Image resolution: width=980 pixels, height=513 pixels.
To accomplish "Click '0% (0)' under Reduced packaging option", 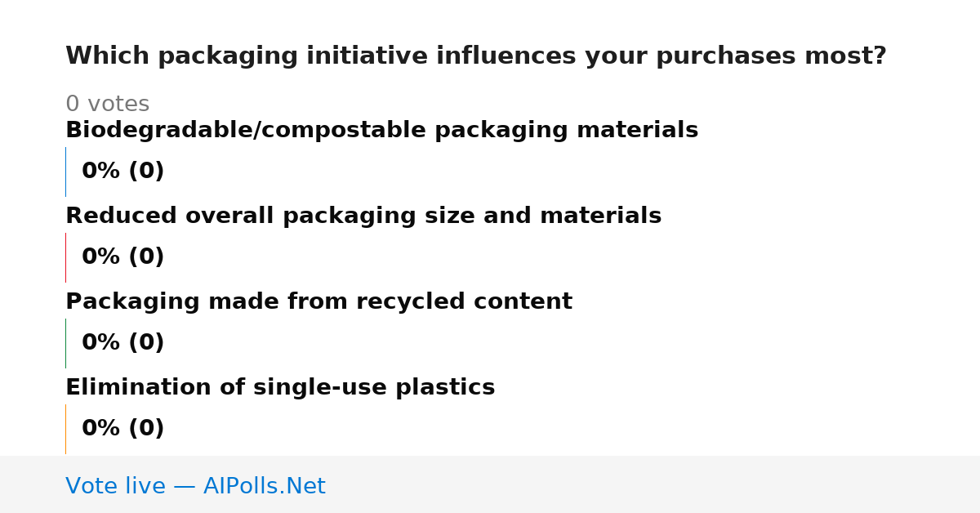I will click(122, 257).
